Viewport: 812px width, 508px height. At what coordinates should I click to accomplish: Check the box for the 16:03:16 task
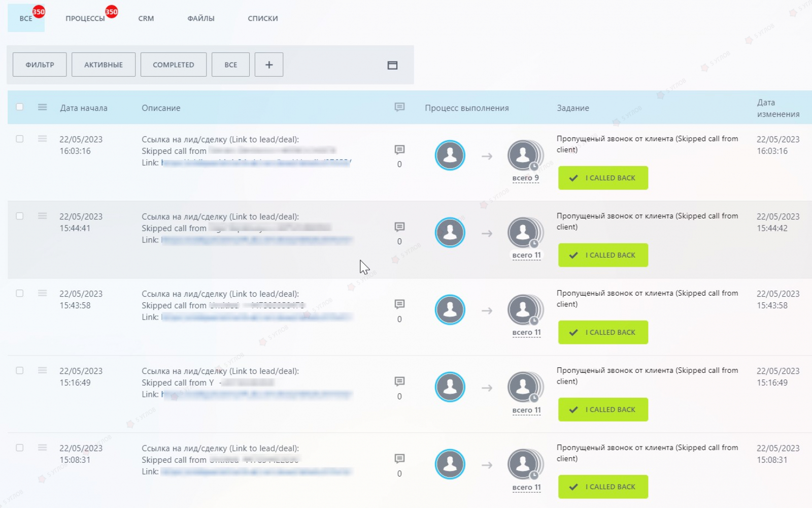[x=20, y=139]
